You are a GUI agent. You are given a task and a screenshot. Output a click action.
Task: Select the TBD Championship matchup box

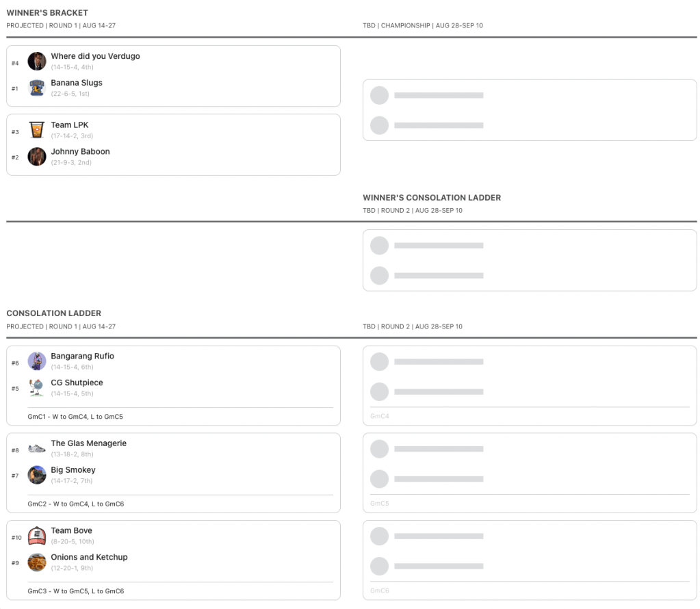pyautogui.click(x=529, y=110)
